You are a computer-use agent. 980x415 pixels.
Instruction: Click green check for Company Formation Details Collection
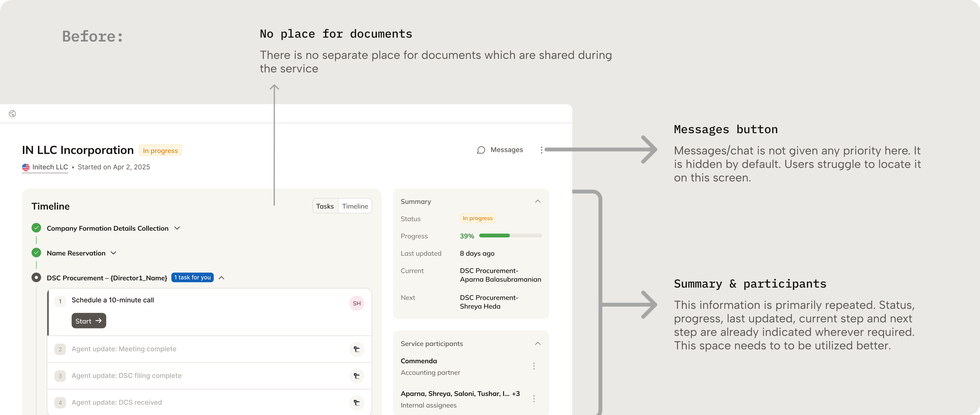point(36,228)
